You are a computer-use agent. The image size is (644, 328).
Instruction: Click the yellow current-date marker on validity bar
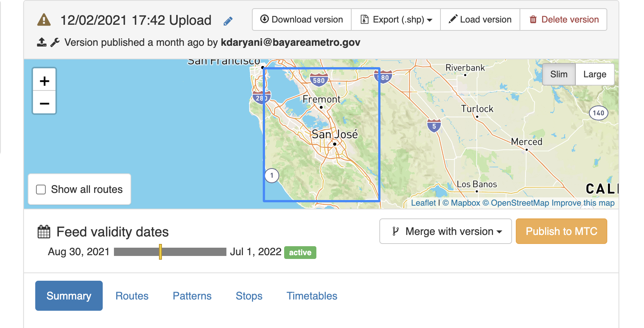(160, 252)
